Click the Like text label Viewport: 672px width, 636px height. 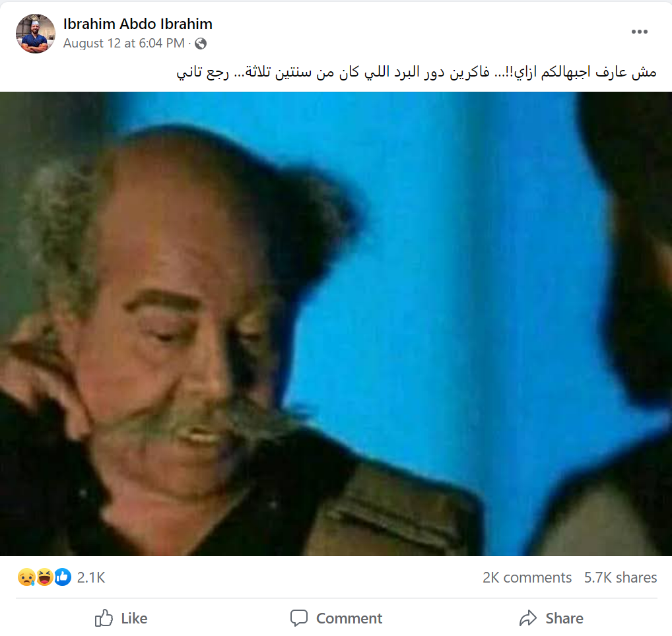[134, 618]
